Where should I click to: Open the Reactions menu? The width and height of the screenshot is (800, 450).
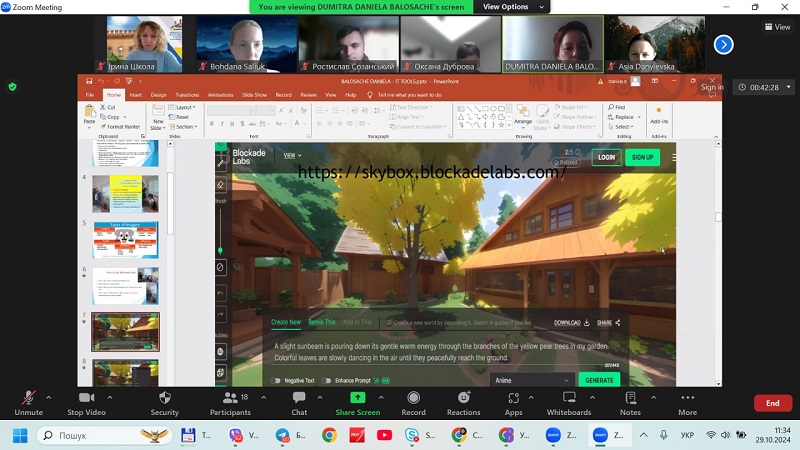click(463, 403)
